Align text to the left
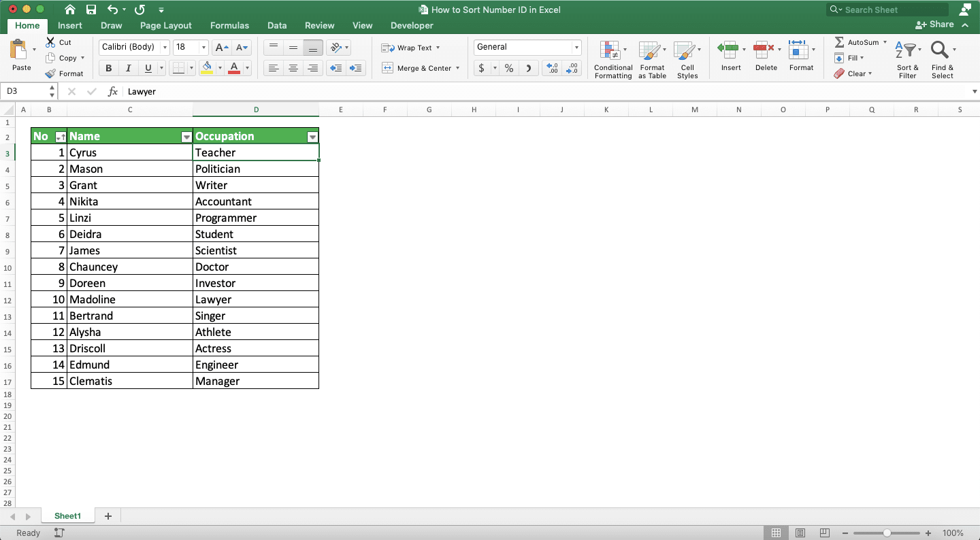Viewport: 980px width, 540px height. pos(274,68)
